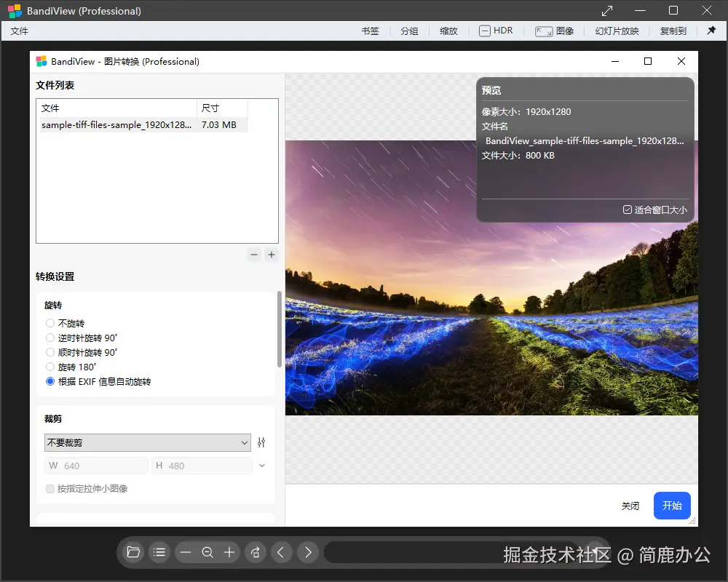
Task: Click the preview image of starry field
Action: coord(491,277)
